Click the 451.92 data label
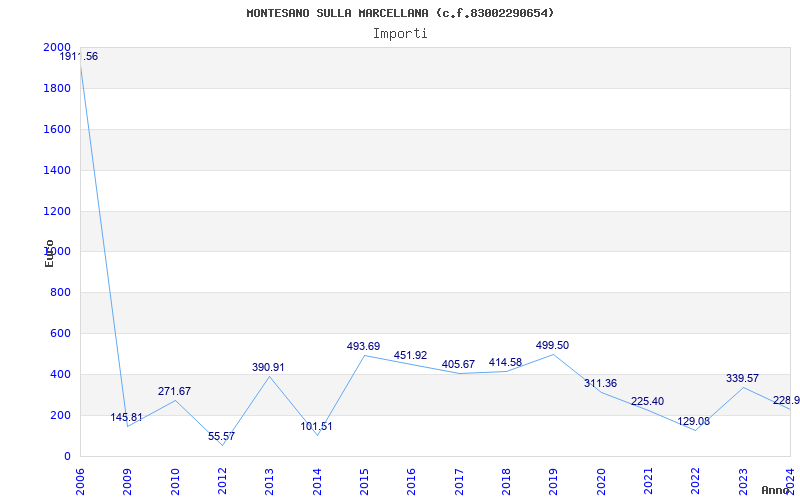 coord(410,356)
